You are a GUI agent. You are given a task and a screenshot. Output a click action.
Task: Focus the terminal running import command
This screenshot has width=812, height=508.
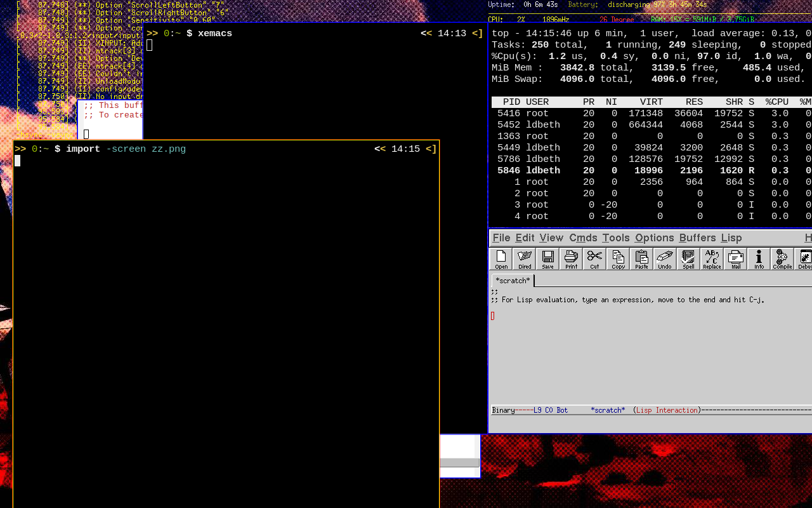pos(226,317)
